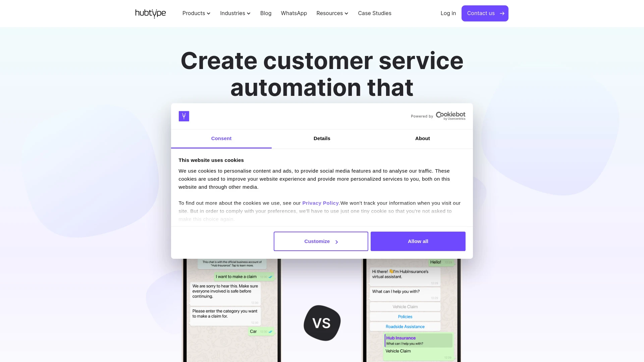644x362 pixels.
Task: Expand the Industries navigation menu
Action: click(x=235, y=13)
